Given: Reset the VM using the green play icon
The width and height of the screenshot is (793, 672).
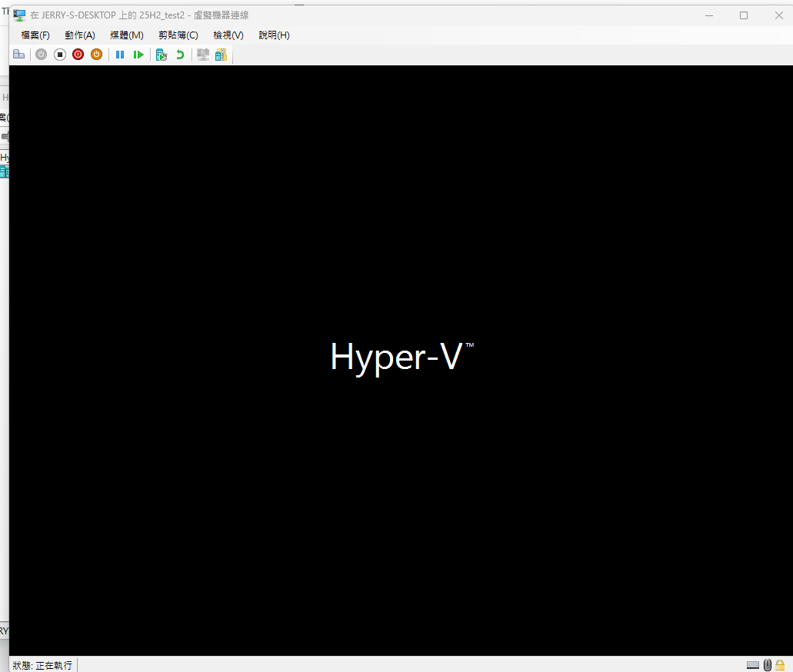Looking at the screenshot, I should [138, 54].
